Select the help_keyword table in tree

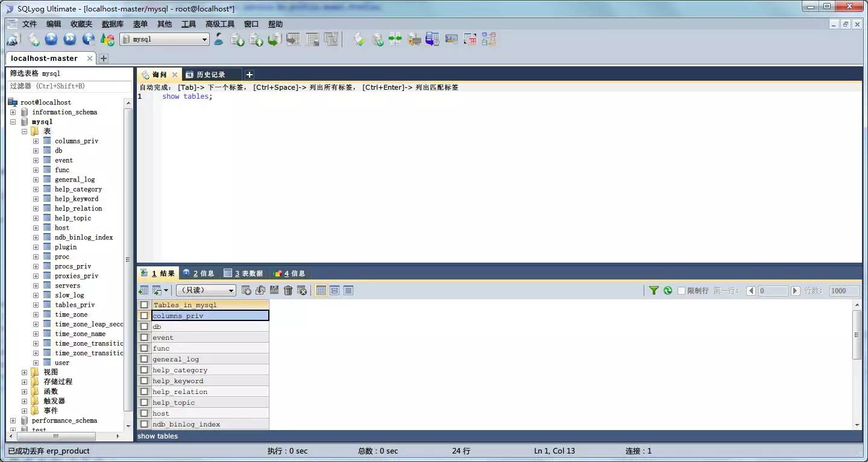(77, 199)
